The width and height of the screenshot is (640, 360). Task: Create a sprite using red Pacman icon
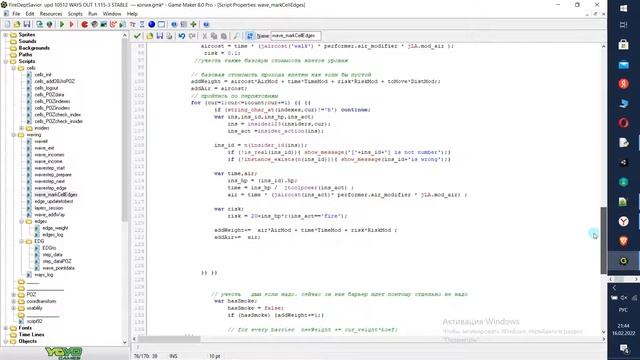[x=84, y=24]
